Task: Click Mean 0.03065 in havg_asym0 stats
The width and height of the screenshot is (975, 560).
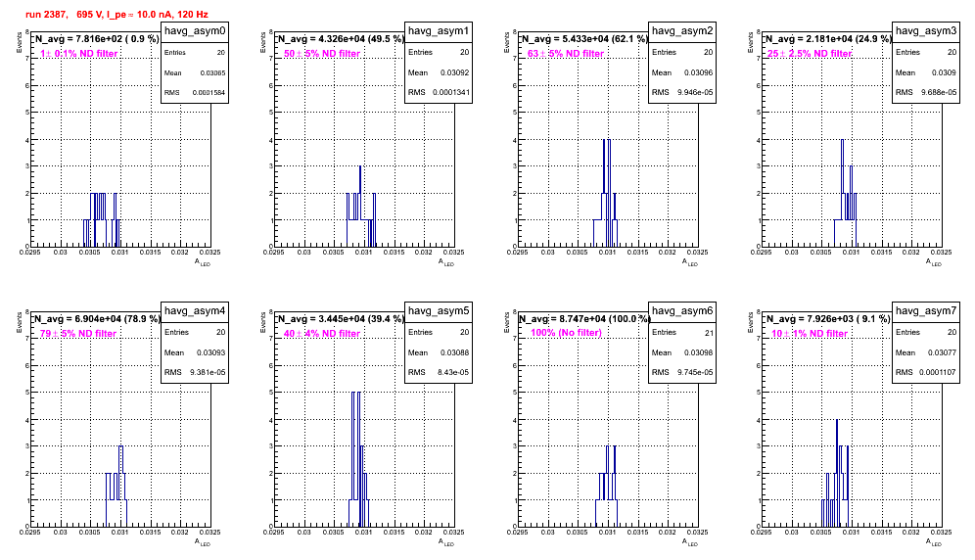Action: [x=195, y=72]
